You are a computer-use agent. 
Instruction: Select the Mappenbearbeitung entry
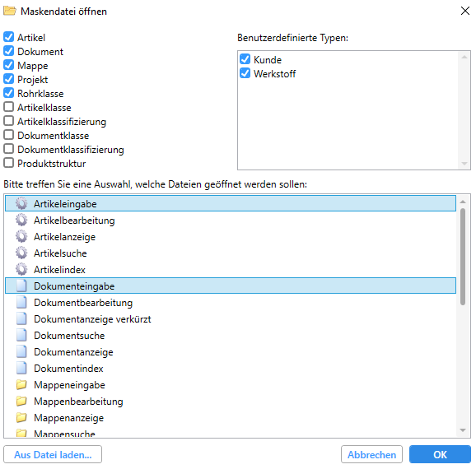point(231,401)
